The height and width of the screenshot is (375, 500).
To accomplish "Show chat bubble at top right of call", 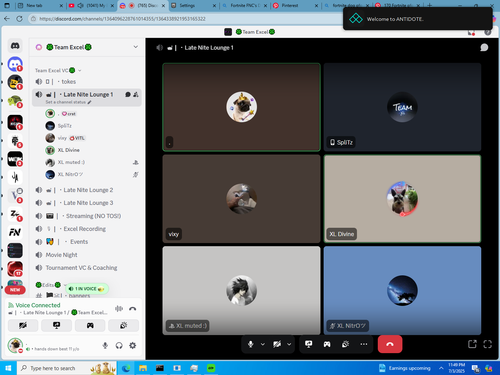I will tap(484, 48).
